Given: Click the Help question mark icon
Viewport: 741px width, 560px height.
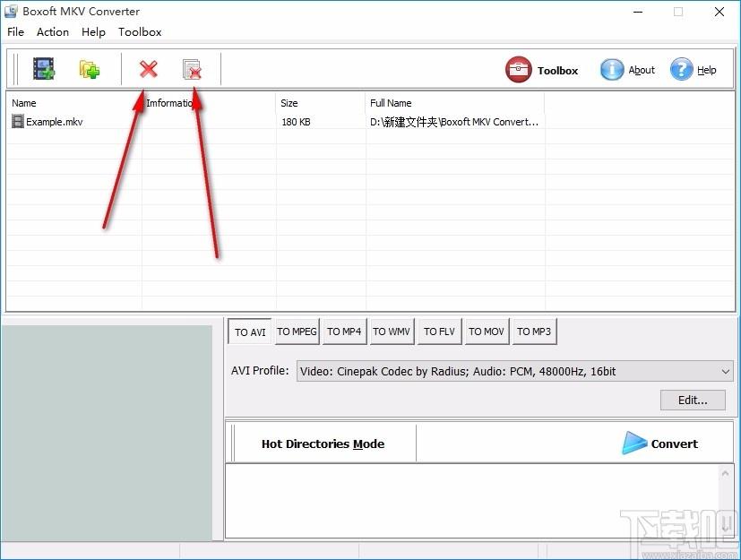Looking at the screenshot, I should [682, 70].
